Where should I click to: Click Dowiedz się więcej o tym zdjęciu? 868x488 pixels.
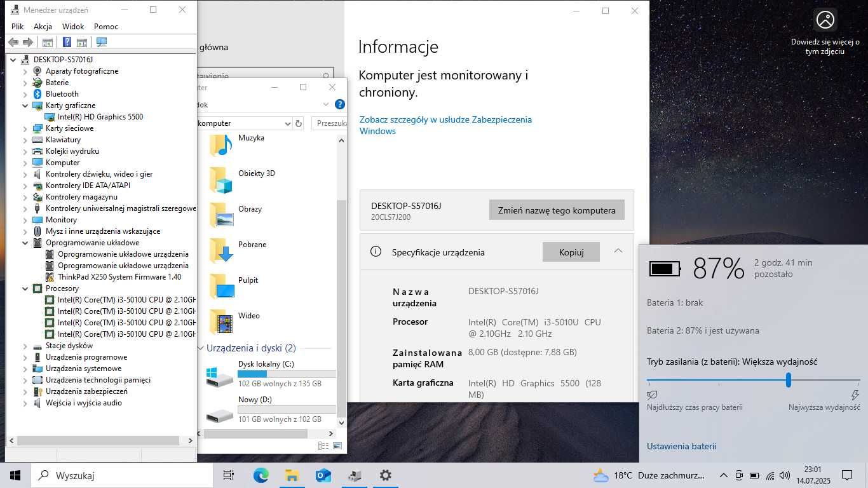click(825, 31)
